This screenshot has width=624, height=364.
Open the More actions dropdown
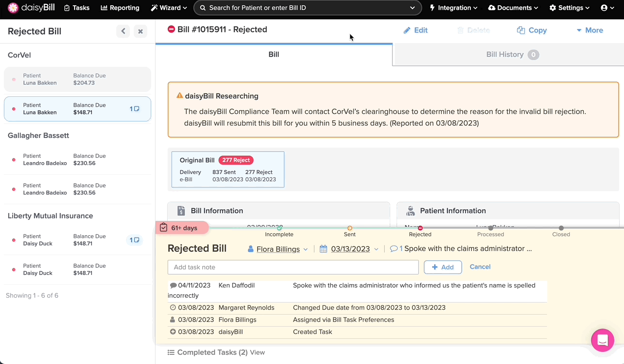(590, 30)
